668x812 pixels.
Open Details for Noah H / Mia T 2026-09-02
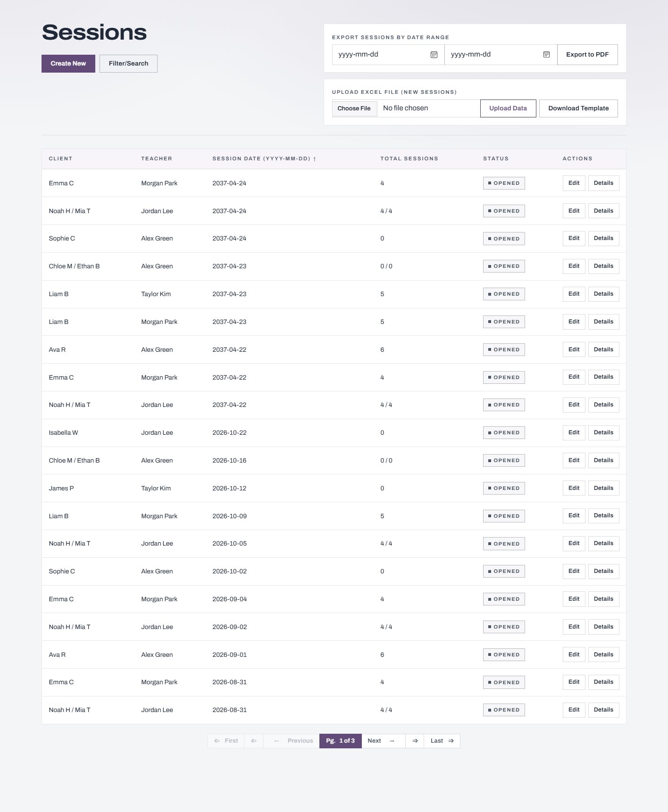603,627
